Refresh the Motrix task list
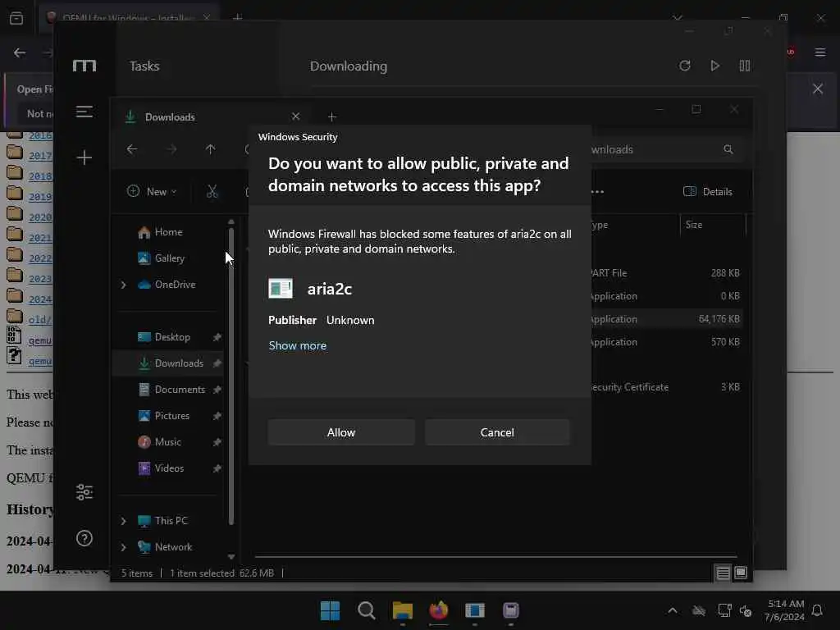 (x=685, y=66)
